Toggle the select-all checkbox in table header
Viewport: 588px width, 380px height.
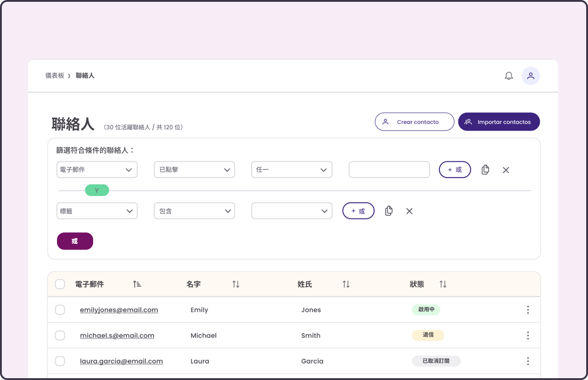click(60, 284)
